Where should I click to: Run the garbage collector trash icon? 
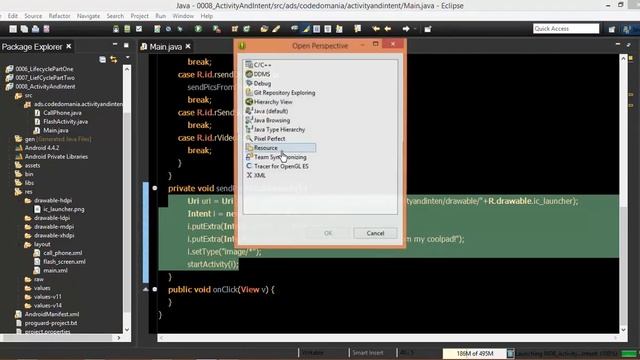[x=510, y=353]
